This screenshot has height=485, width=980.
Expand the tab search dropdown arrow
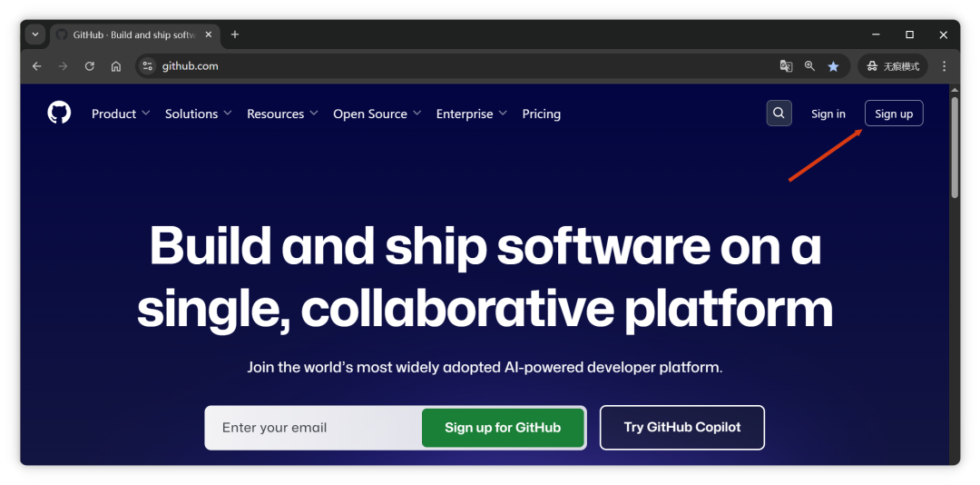click(35, 35)
